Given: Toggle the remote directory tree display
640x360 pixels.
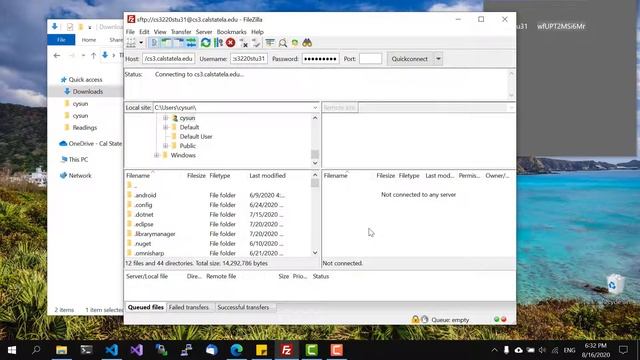Looking at the screenshot, I should tap(179, 42).
